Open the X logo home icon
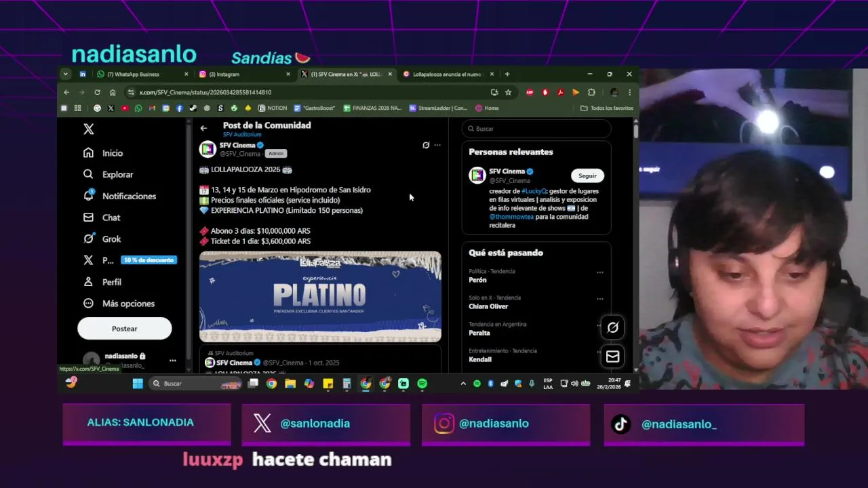 pos(89,129)
